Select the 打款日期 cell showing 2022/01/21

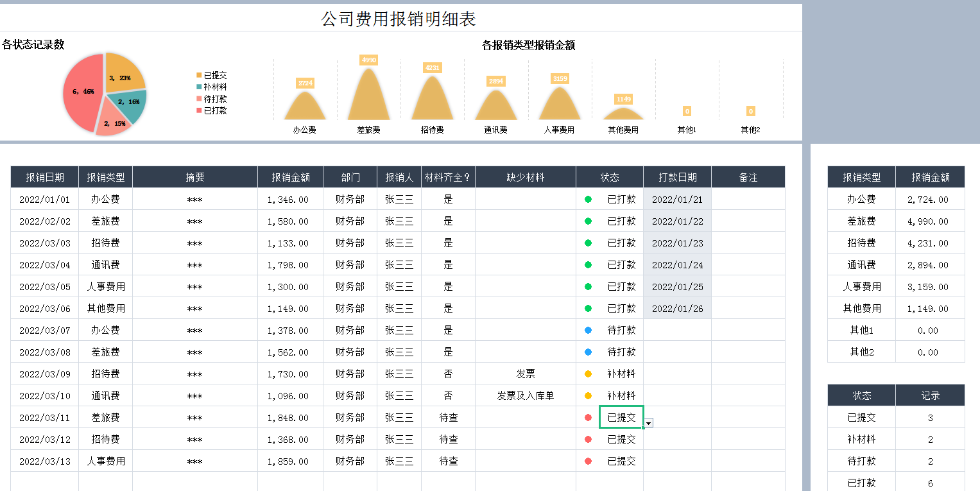(x=677, y=198)
